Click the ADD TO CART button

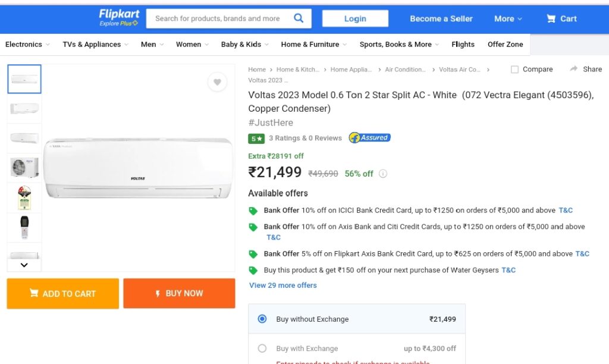[63, 293]
